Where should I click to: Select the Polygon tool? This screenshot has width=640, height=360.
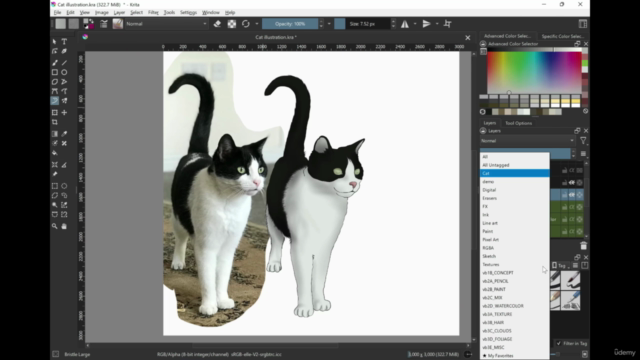click(x=55, y=82)
